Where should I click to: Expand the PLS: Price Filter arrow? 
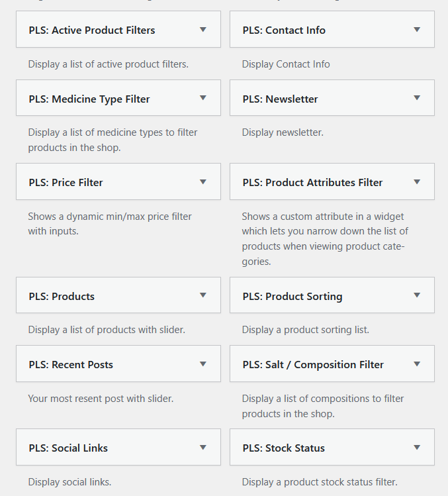(203, 182)
